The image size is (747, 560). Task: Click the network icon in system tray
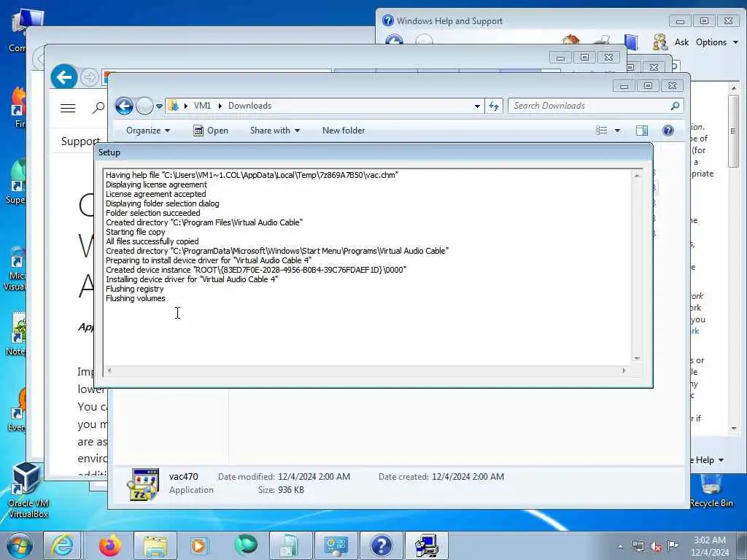click(x=638, y=546)
